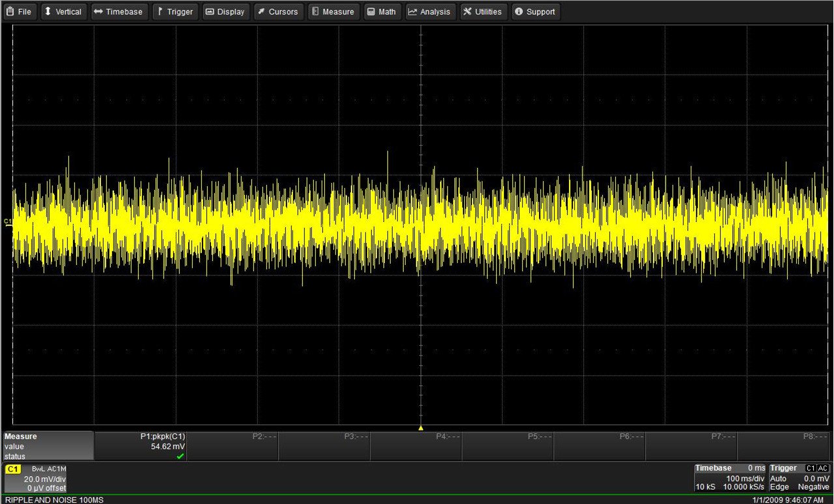Image resolution: width=834 pixels, height=504 pixels.
Task: Open the Vertical settings menu
Action: 63,12
